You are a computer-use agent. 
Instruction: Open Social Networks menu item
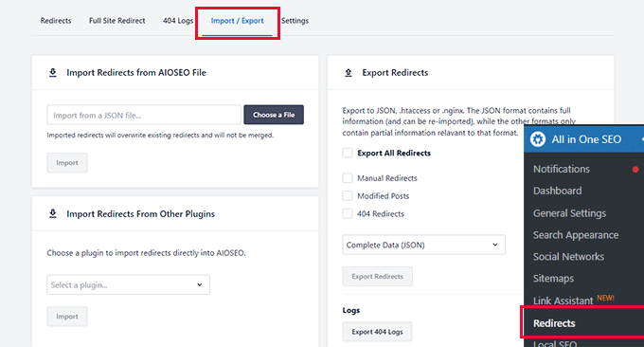point(568,257)
